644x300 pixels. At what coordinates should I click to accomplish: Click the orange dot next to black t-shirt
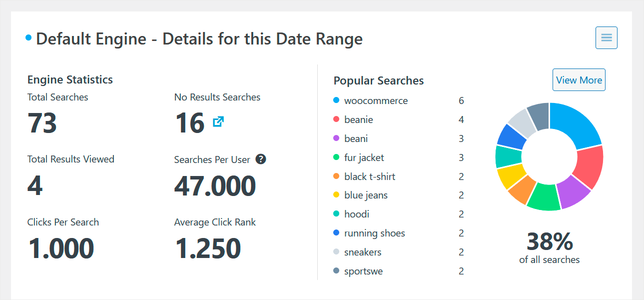click(336, 176)
